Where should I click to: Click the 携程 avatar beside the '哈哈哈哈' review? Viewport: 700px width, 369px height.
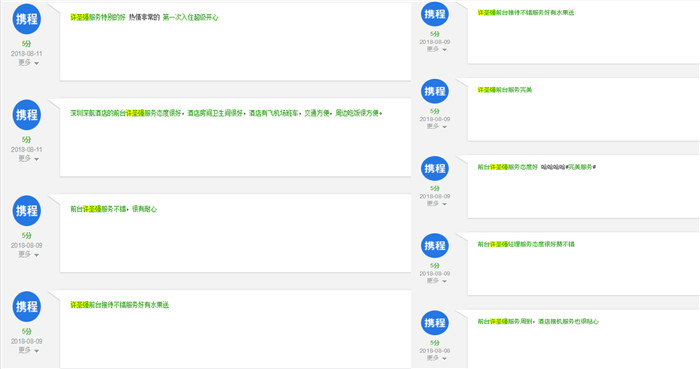click(435, 168)
